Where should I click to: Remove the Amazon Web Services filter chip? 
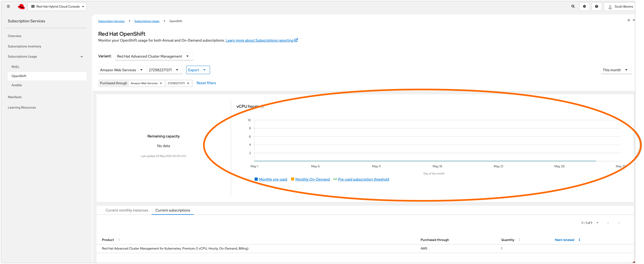(x=161, y=83)
